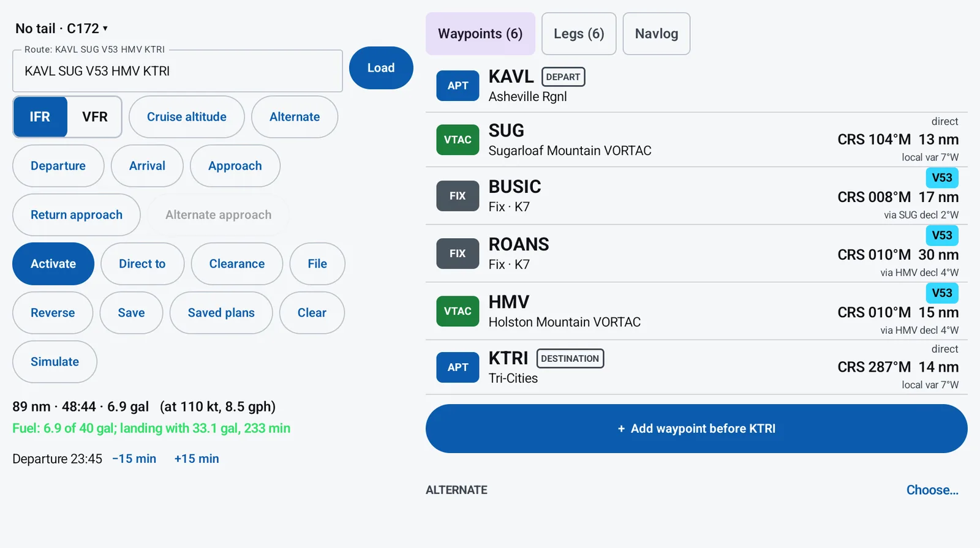The image size is (980, 548).
Task: Open the Cruise altitude picker
Action: click(x=187, y=117)
